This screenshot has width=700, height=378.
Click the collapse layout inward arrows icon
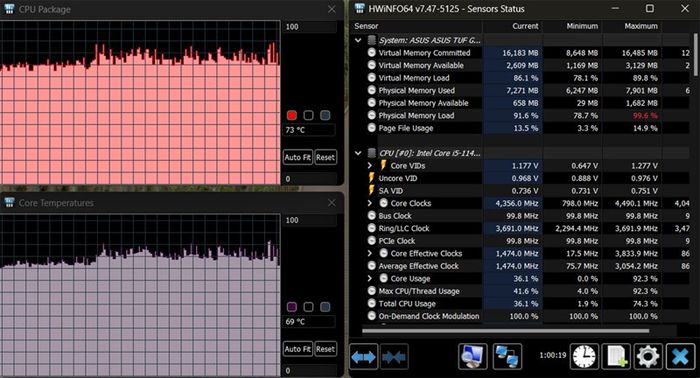coord(394,357)
